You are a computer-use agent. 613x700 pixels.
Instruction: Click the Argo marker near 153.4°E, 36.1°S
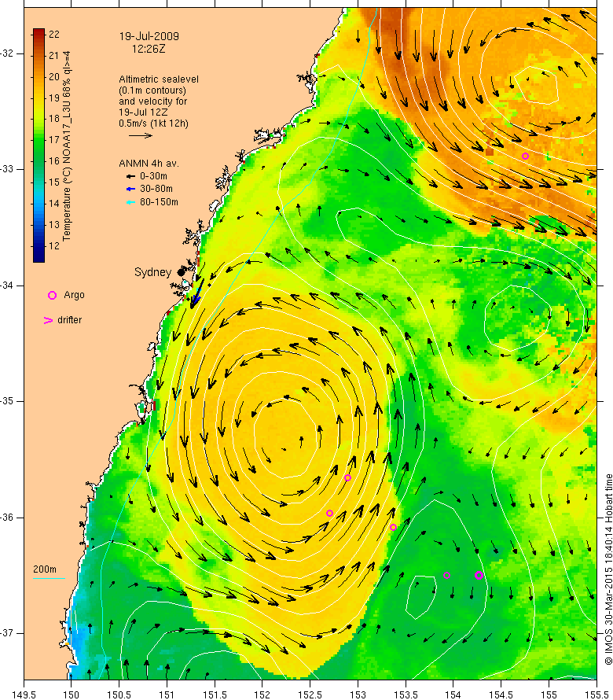coord(393,527)
